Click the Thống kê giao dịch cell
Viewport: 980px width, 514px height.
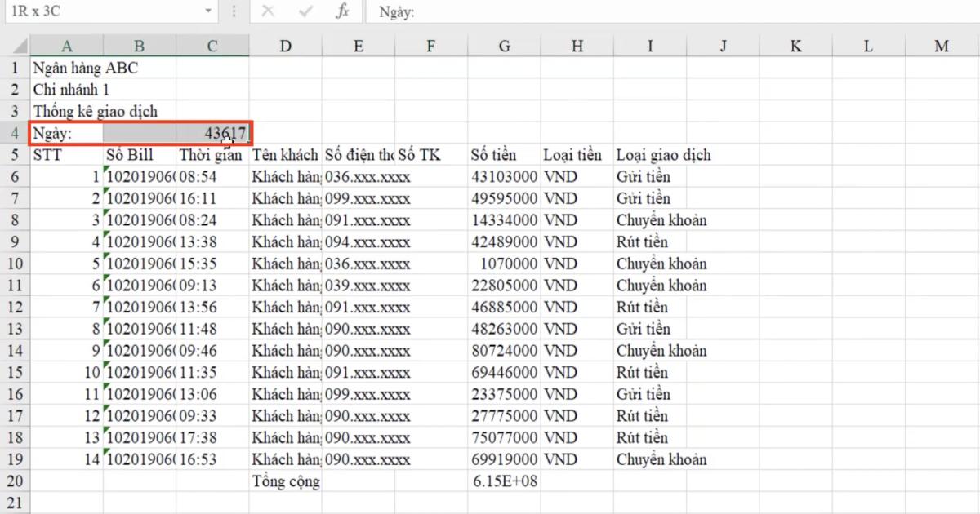[x=67, y=110]
